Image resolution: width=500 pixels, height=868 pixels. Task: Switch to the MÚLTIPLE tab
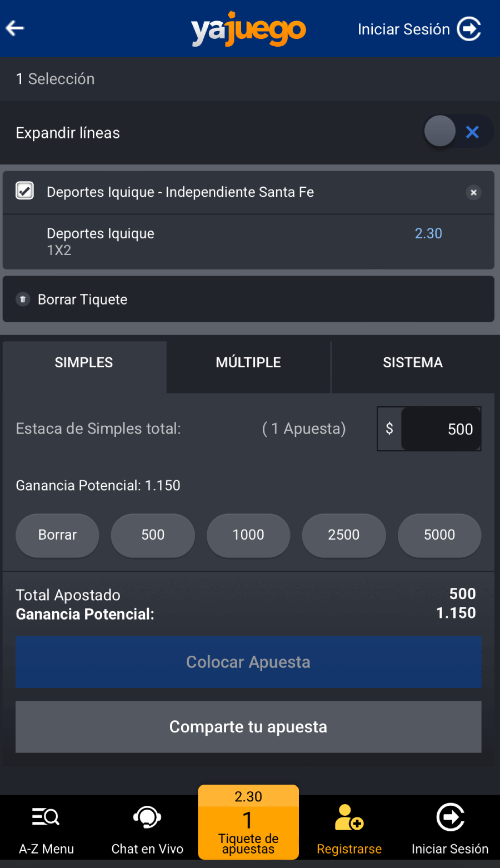coord(248,362)
